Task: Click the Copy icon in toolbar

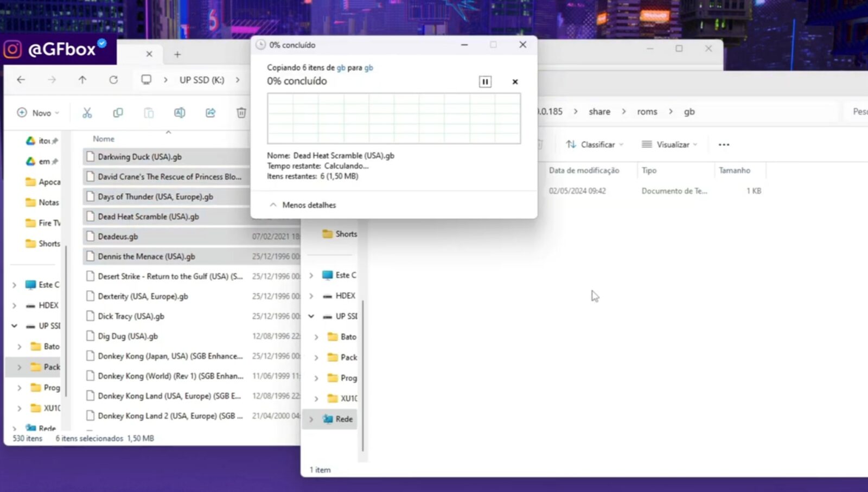Action: coord(118,113)
